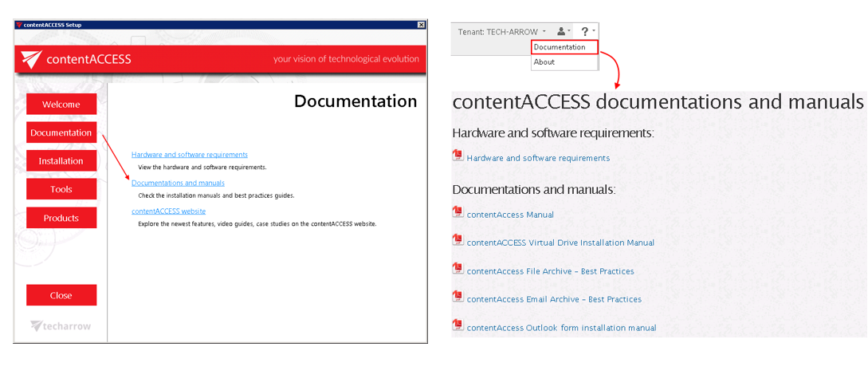This screenshot has height=367, width=868.
Task: Click the 'Hardware and software requirements:' section heading
Action: click(554, 133)
